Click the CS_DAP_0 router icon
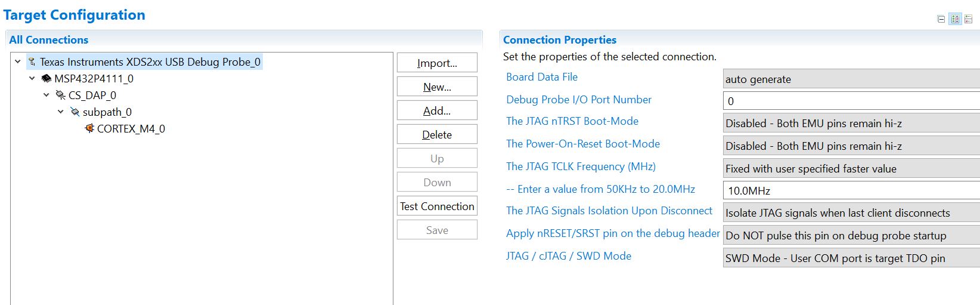The width and height of the screenshot is (980, 305). [61, 95]
